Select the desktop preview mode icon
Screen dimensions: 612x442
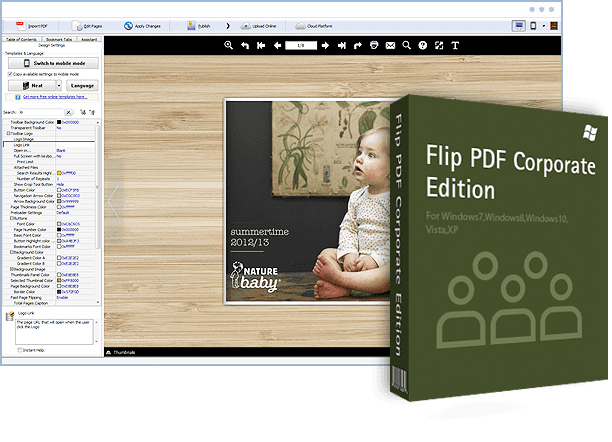click(518, 26)
